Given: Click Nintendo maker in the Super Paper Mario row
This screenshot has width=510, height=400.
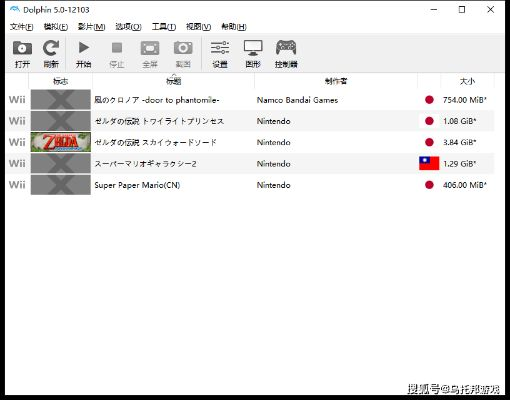Looking at the screenshot, I should coord(273,185).
